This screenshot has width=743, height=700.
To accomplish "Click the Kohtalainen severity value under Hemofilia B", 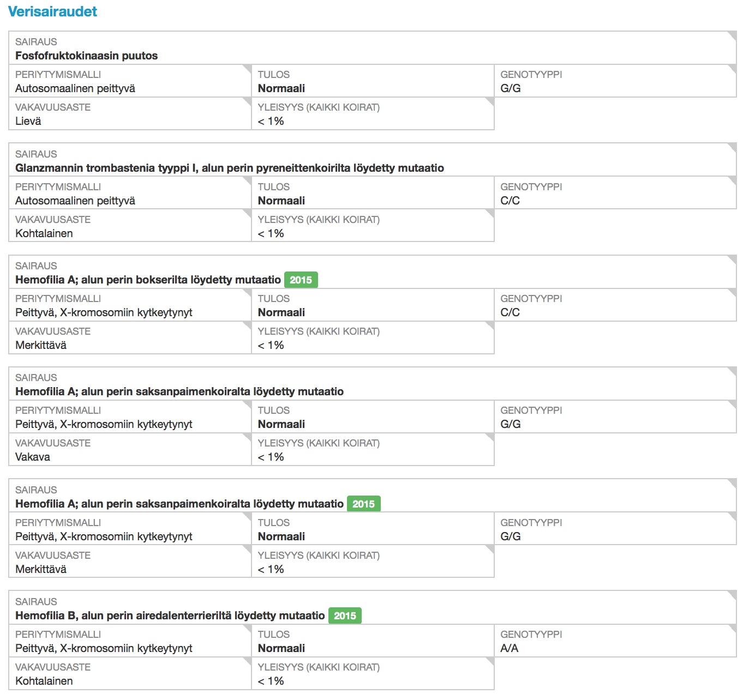I will pos(44,681).
